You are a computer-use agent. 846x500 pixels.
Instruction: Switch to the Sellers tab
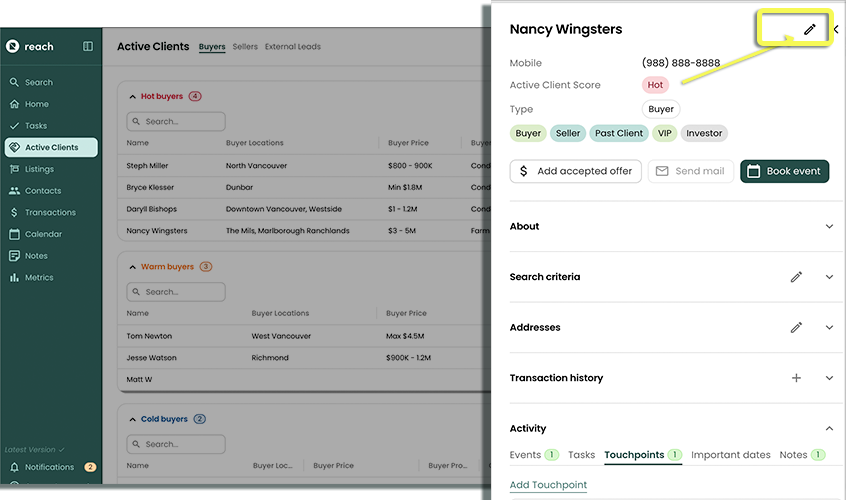[x=245, y=47]
